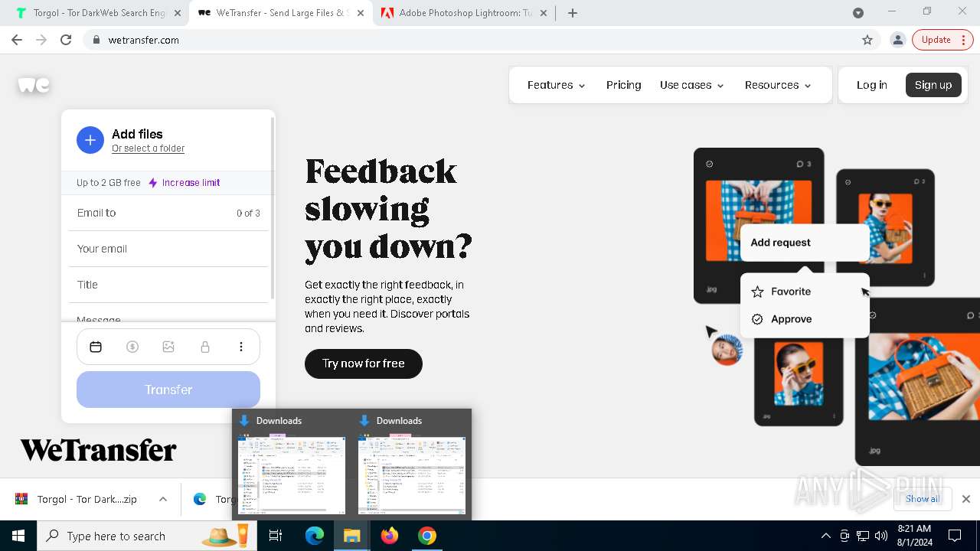Click the Title input field

tap(168, 285)
